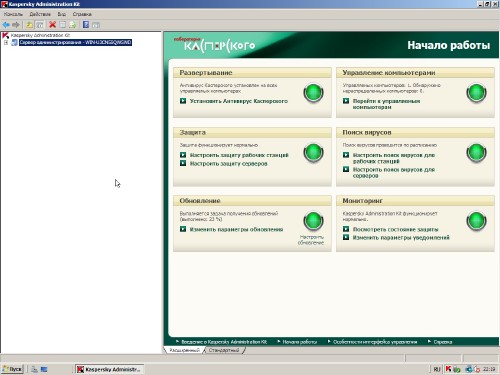Click the gray Forward arrow in toolbar
The height and width of the screenshot is (375, 500).
(16, 25)
